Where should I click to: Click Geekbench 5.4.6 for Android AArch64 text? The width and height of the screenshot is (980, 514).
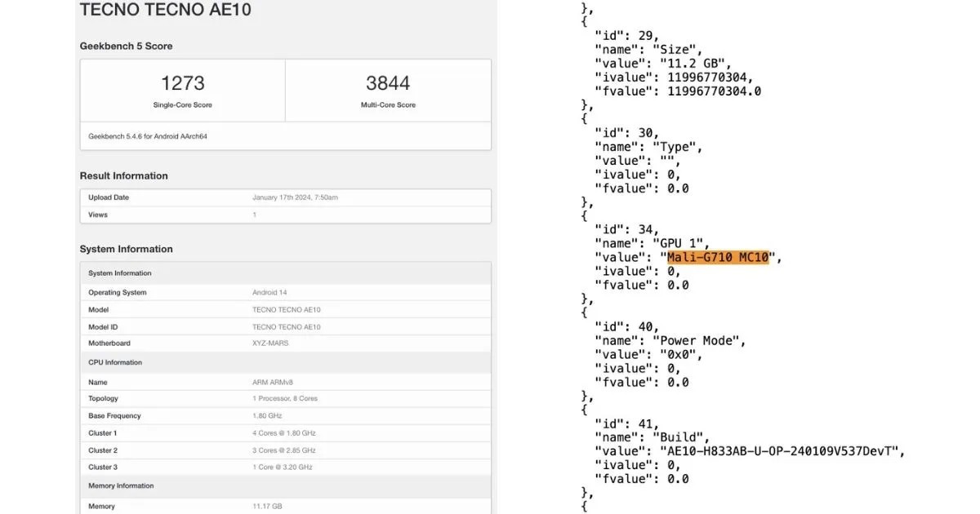pyautogui.click(x=147, y=136)
